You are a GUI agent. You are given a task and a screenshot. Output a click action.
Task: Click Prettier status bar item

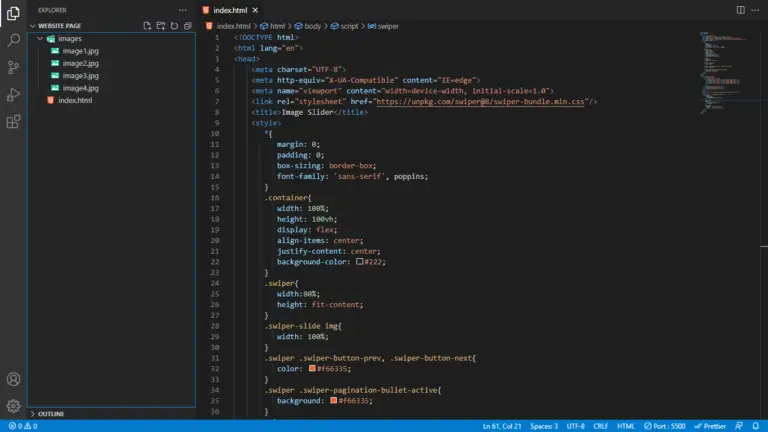coord(710,426)
